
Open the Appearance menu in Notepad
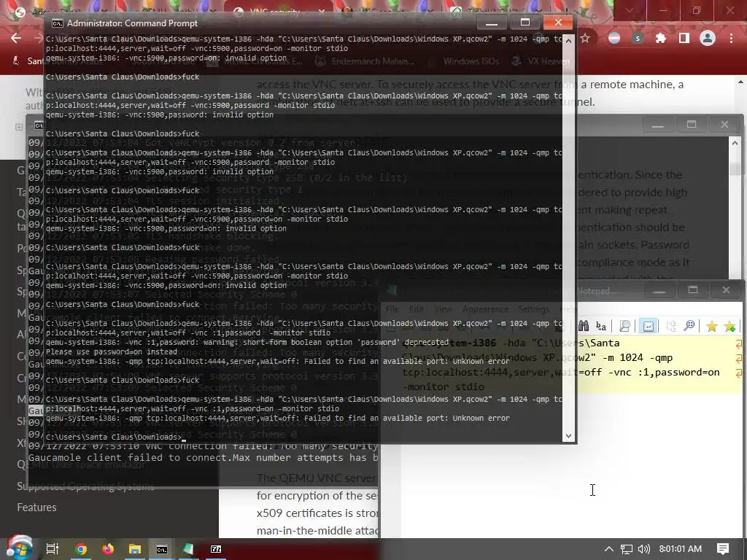click(485, 309)
